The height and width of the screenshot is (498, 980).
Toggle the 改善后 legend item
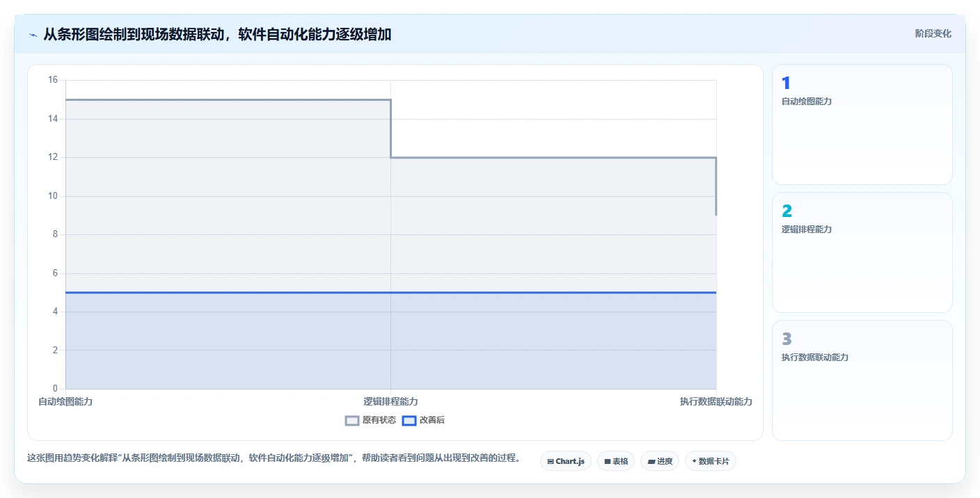[x=424, y=420]
